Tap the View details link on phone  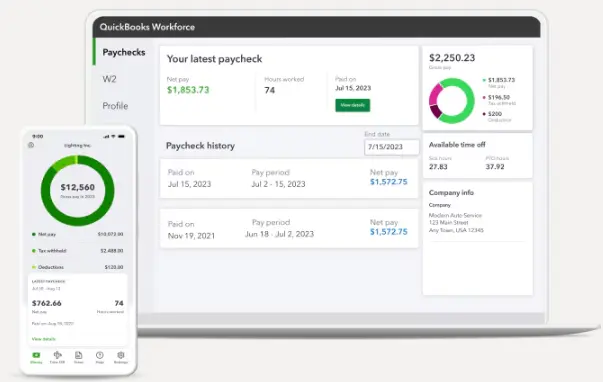(x=43, y=339)
